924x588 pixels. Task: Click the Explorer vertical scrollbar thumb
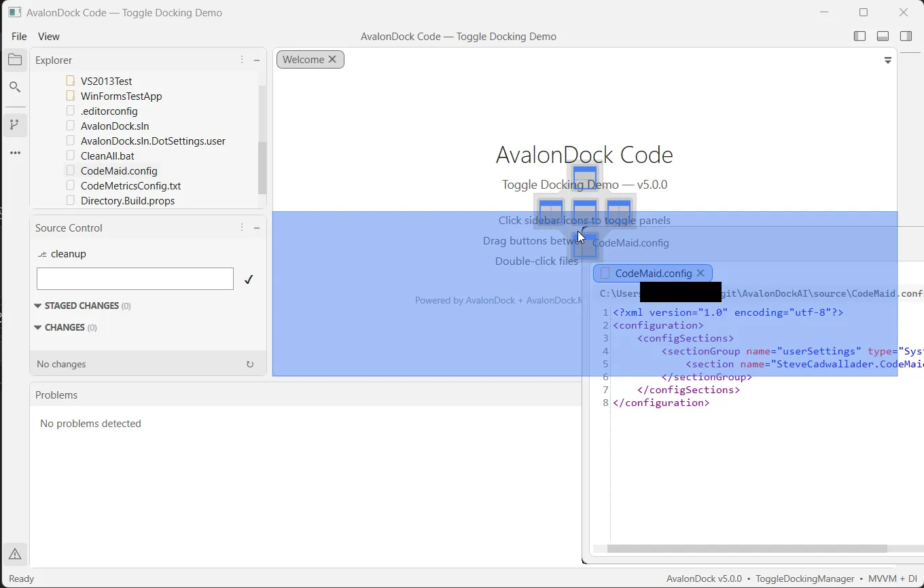tap(262, 168)
